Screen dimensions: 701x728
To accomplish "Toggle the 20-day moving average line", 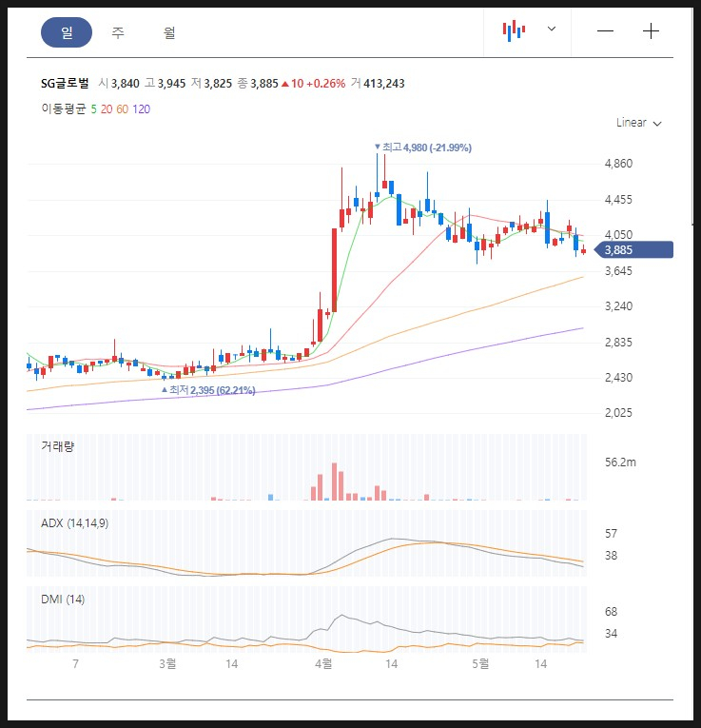I will [107, 109].
